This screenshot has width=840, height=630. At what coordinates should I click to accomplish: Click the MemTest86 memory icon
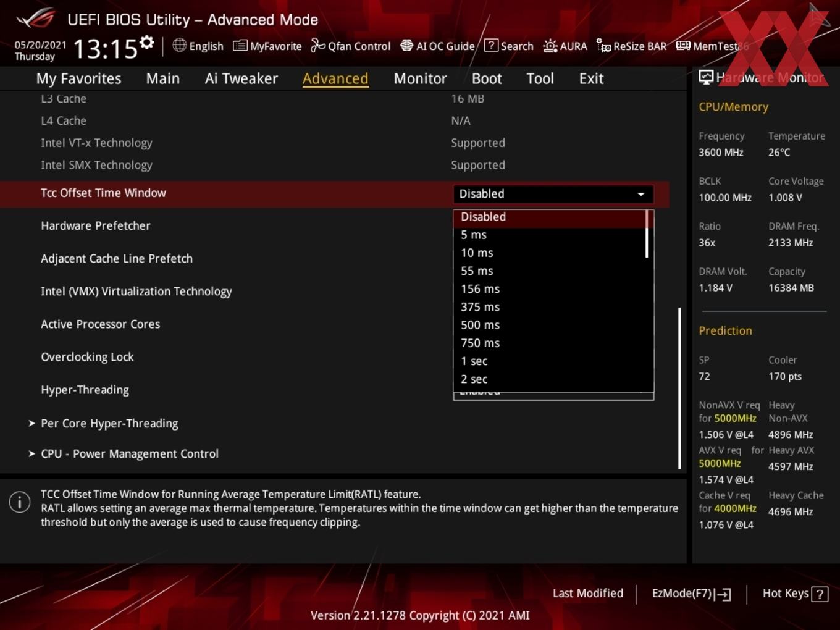coord(683,46)
